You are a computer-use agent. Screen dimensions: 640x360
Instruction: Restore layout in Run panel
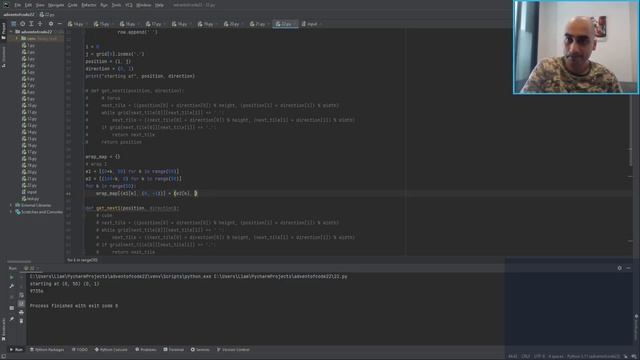(x=11, y=308)
